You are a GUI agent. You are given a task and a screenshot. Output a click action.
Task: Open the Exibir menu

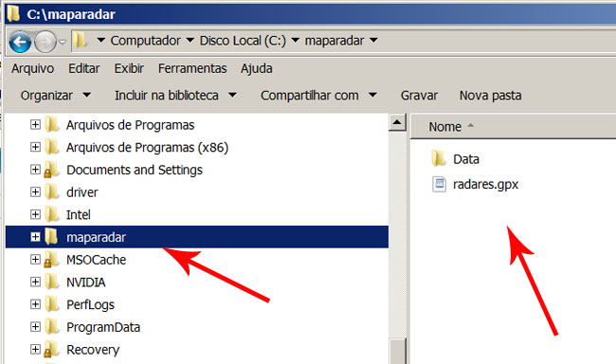(x=129, y=68)
